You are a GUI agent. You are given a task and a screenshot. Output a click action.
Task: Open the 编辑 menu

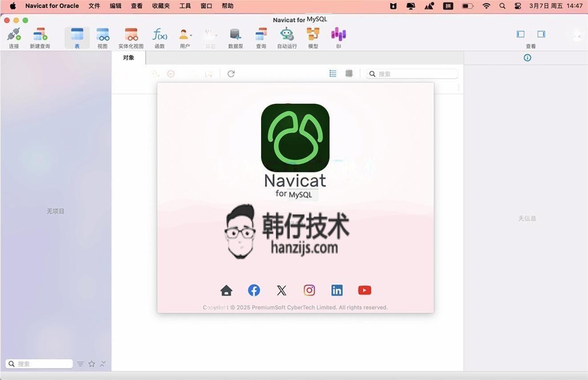coord(116,6)
